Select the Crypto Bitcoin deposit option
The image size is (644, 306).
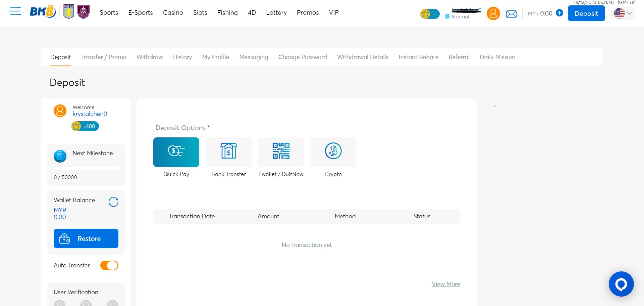333,152
